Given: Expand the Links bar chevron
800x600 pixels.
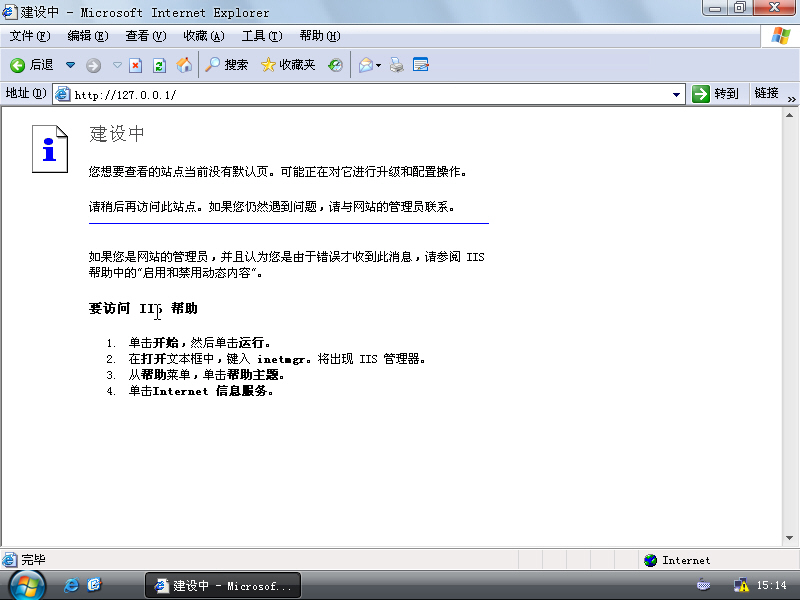Looking at the screenshot, I should [x=791, y=99].
